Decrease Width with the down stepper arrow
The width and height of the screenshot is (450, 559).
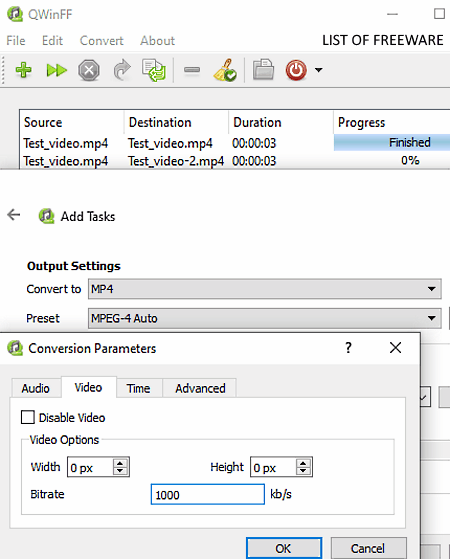120,471
